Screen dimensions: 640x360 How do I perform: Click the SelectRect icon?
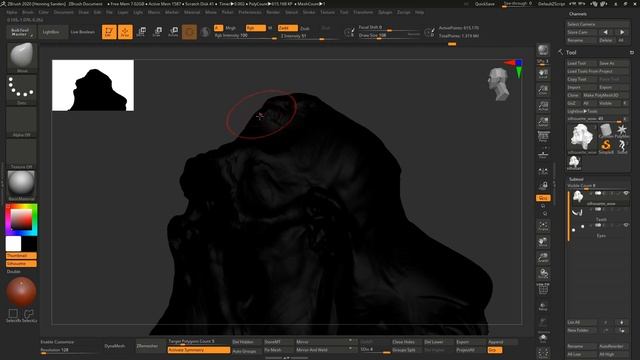[13, 315]
